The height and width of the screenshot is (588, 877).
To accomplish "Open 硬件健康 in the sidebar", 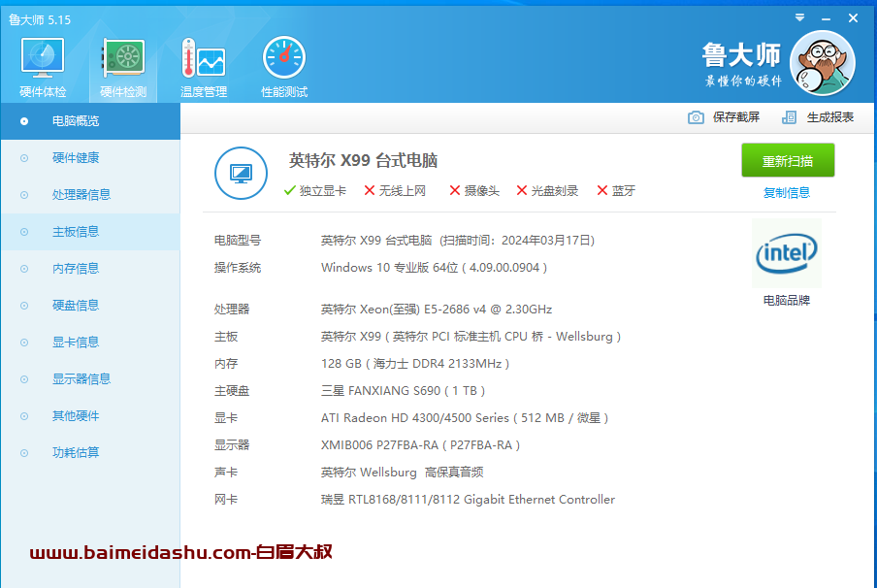I will pyautogui.click(x=90, y=158).
